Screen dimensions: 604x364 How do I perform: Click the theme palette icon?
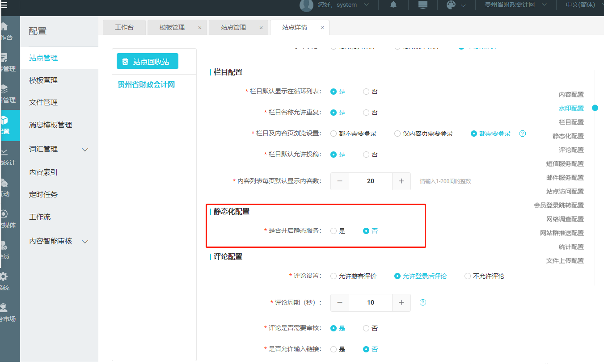(451, 5)
